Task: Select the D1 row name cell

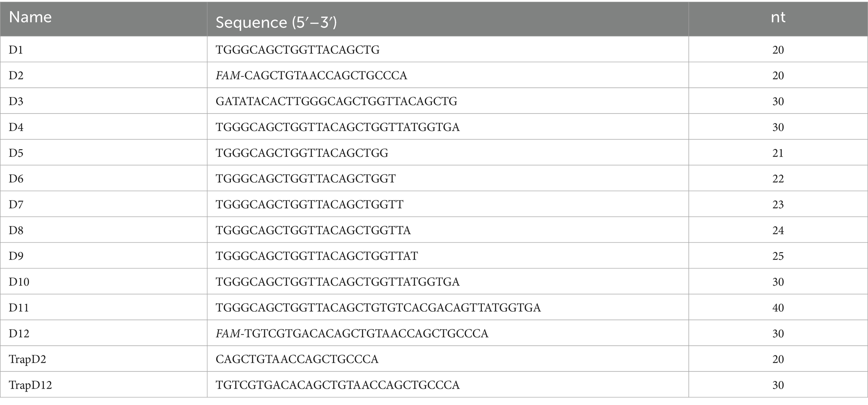Action: point(16,50)
